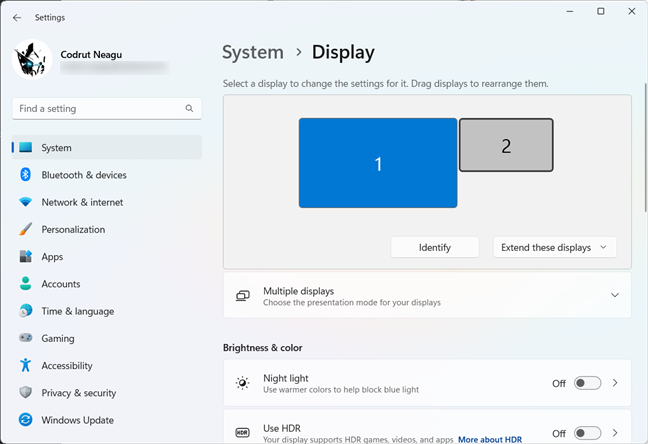
Task: Click the Use HDR label text
Action: [x=282, y=428]
